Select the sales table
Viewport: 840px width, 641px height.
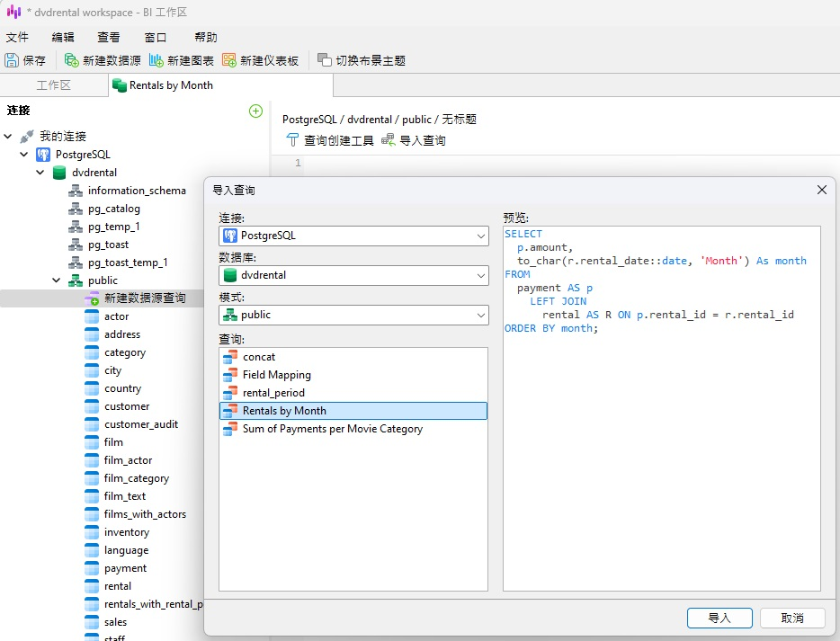coord(116,622)
